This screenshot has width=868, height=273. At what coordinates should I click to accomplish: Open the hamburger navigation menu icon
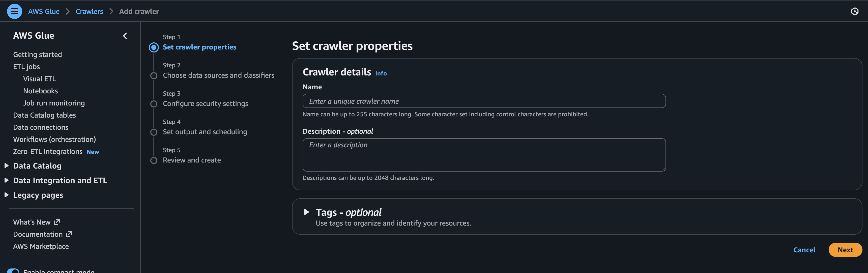14,11
